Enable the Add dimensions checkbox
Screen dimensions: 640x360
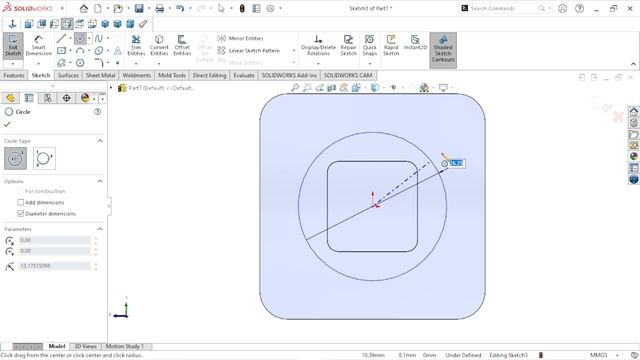[21, 202]
